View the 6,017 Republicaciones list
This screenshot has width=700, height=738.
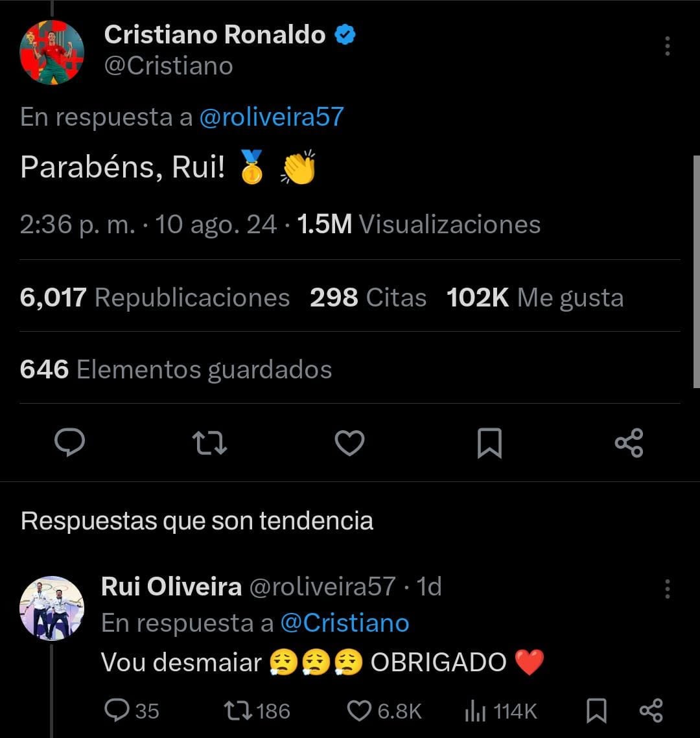154,298
